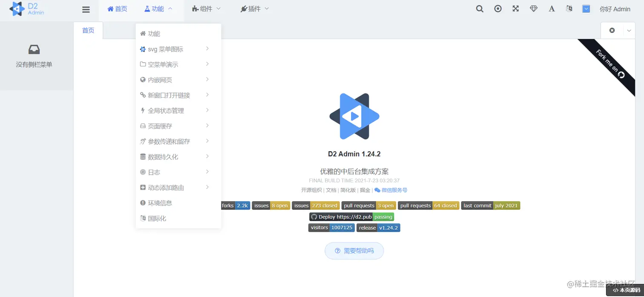This screenshot has height=297, width=644.
Task: Expand 空菜单演示 submenu
Action: coord(178,64)
